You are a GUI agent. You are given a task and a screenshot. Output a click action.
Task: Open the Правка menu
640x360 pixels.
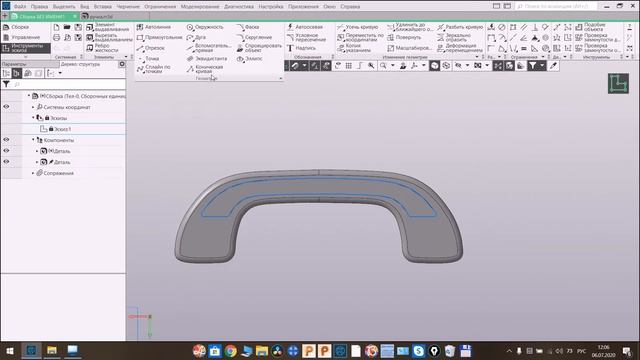(x=39, y=7)
